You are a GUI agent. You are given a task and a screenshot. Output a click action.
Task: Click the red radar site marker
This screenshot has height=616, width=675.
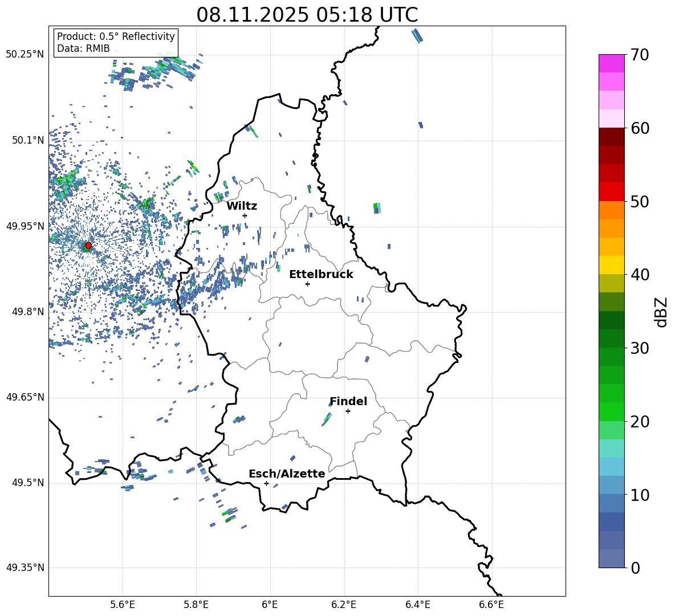point(88,245)
